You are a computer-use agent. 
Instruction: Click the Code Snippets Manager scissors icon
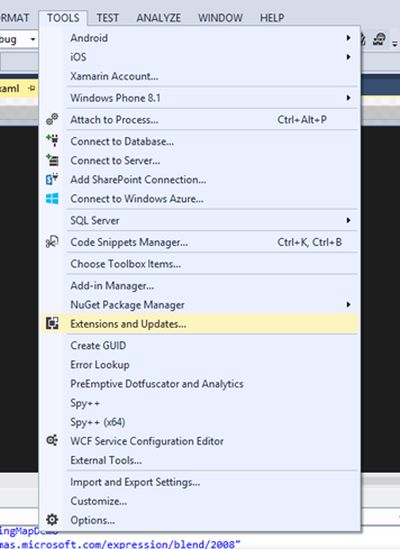click(52, 242)
